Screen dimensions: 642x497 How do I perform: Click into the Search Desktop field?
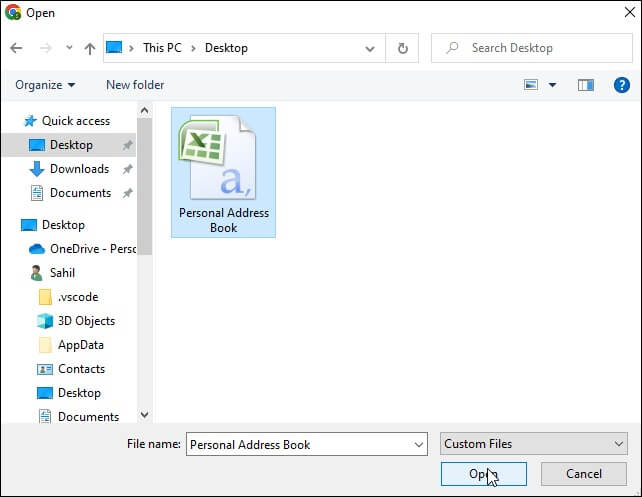click(x=532, y=48)
